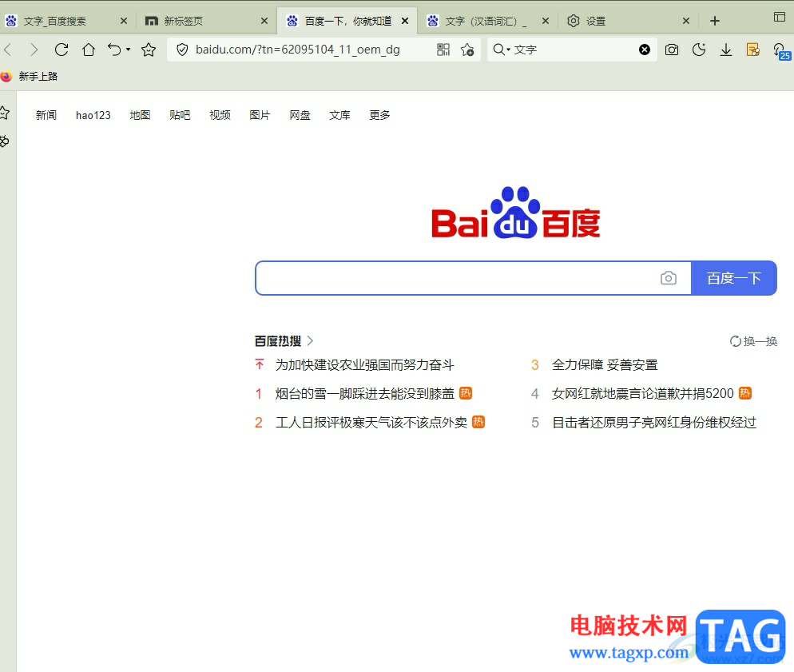Open 文库 link
This screenshot has width=794, height=672.
pos(339,115)
